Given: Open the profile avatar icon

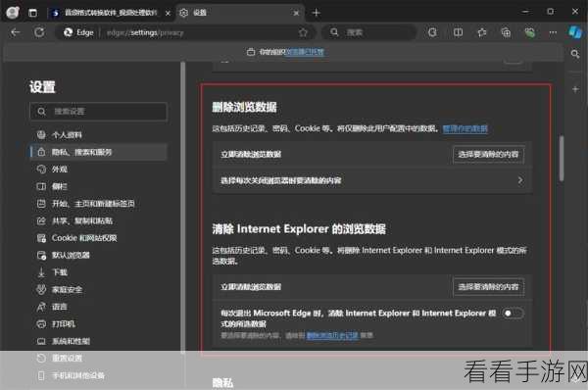Looking at the screenshot, I should click(13, 13).
